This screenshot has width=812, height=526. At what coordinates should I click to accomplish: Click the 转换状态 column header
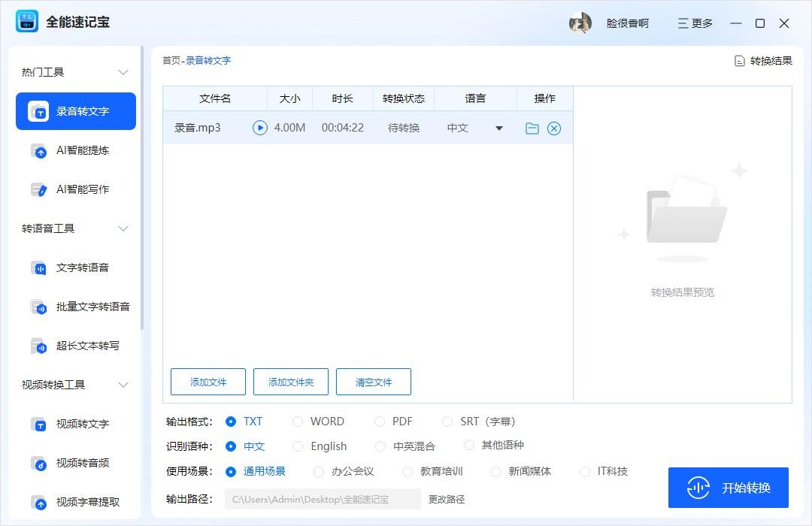coord(404,98)
